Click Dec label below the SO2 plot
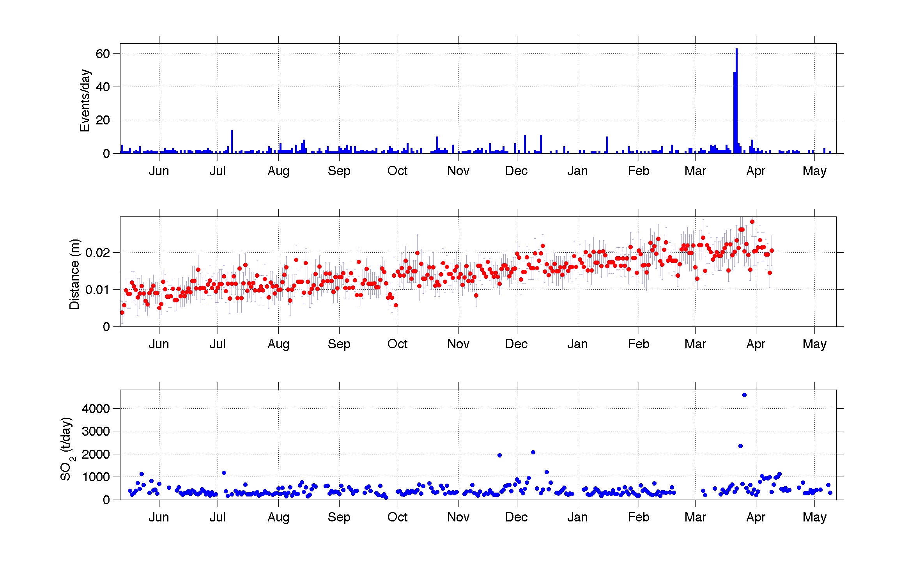Screen dimensions: 924x578 click(x=517, y=517)
